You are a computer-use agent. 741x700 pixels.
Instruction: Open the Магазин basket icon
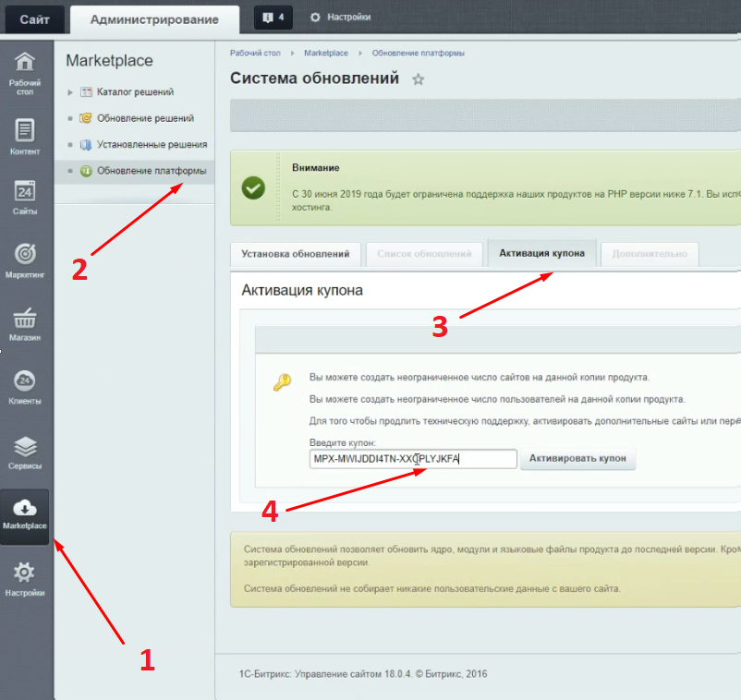point(25,318)
